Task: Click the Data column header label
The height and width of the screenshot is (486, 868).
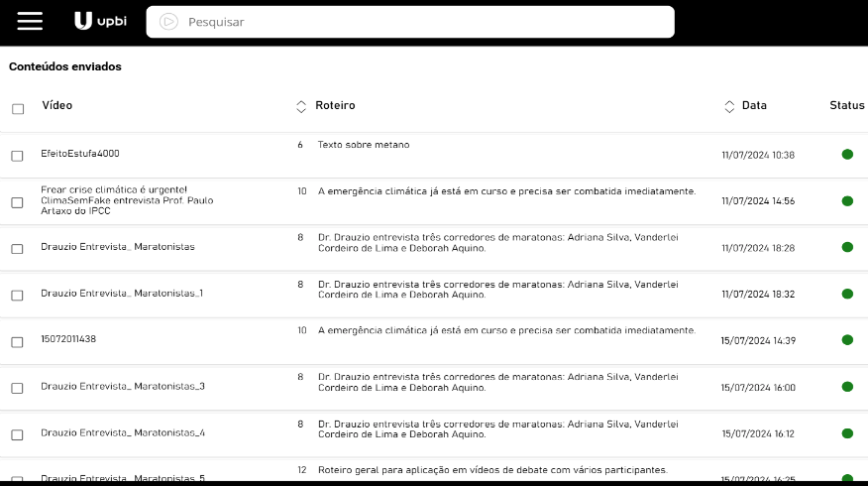Action: [x=754, y=105]
